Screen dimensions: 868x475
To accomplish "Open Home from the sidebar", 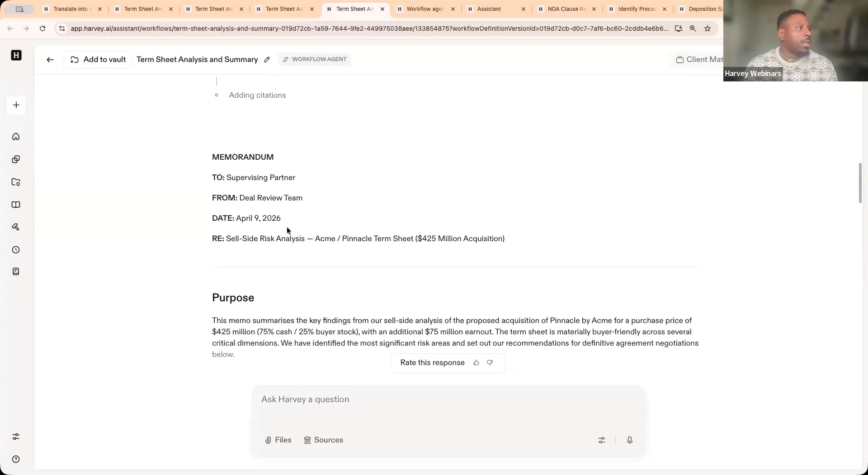I will coord(16,136).
